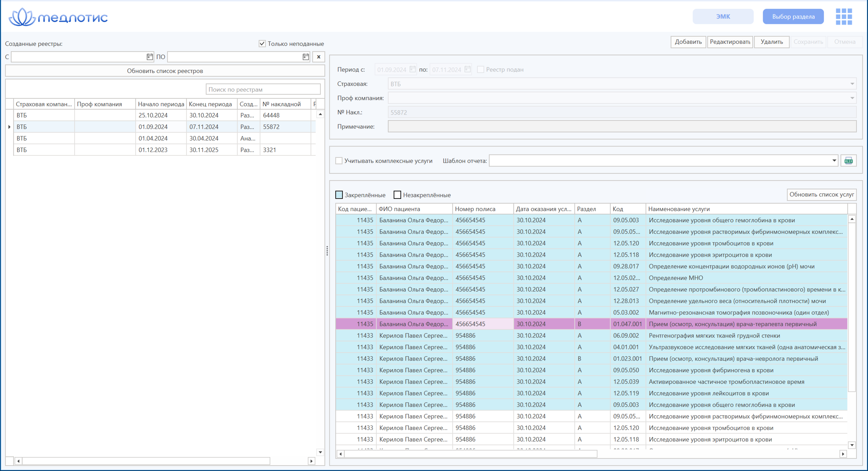
Task: Check the Закреплённые filter checkbox
Action: click(x=339, y=195)
